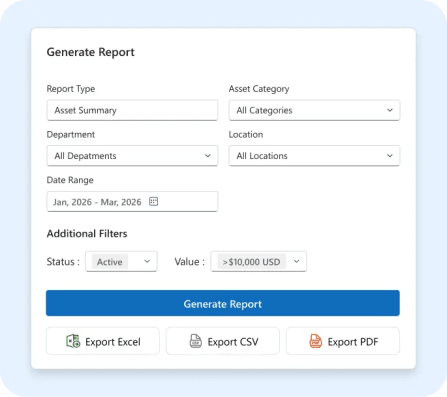
Task: Click the Value : label
Action: point(189,262)
